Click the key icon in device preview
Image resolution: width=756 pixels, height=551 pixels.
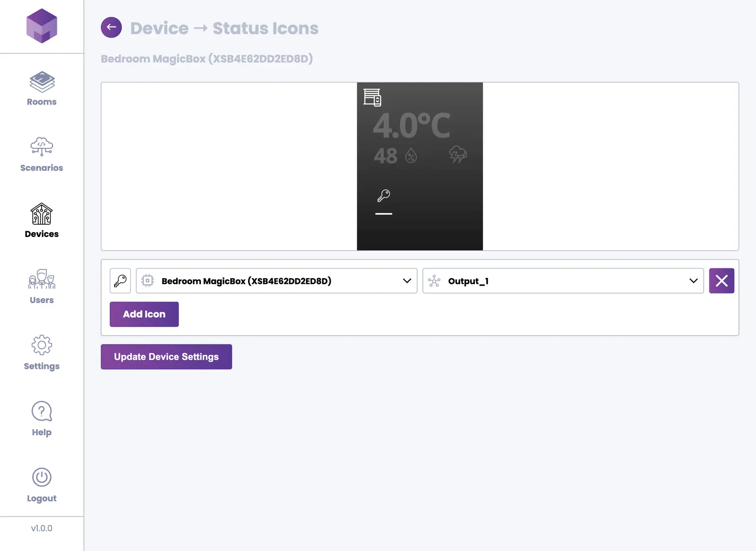click(x=384, y=195)
